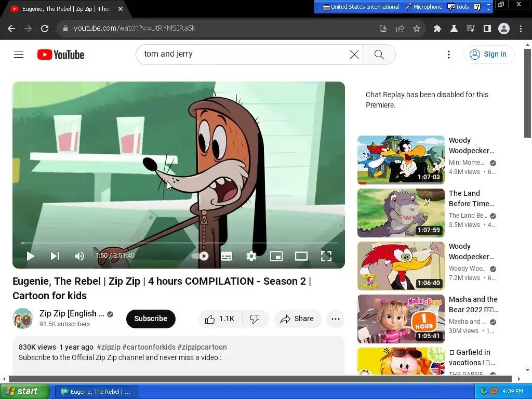The image size is (532, 399).
Task: Mute the video volume speaker icon
Action: [x=79, y=256]
